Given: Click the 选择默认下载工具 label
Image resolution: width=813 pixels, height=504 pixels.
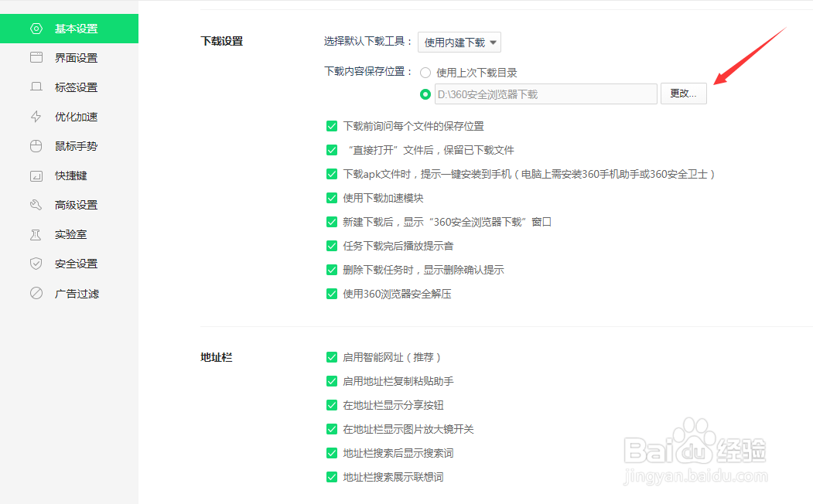Looking at the screenshot, I should pos(367,41).
